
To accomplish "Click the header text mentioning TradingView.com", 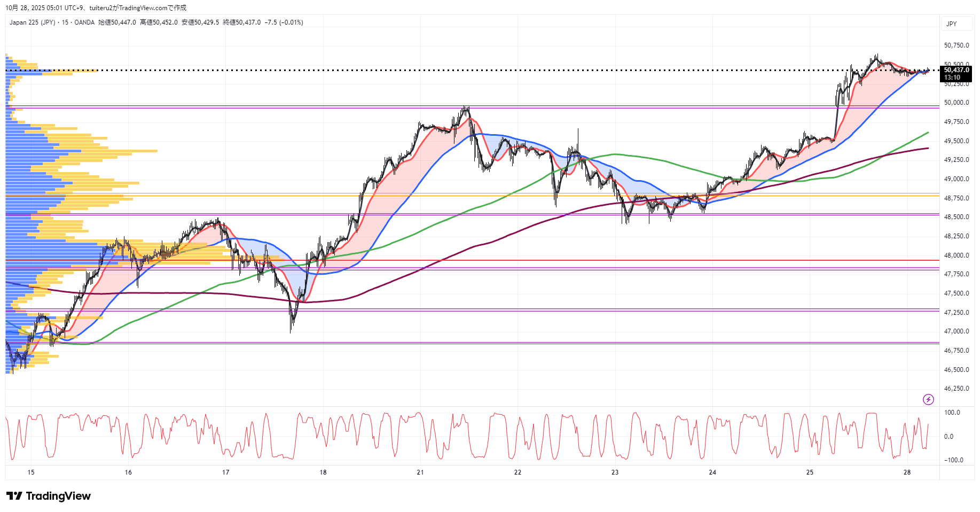I will [96, 7].
